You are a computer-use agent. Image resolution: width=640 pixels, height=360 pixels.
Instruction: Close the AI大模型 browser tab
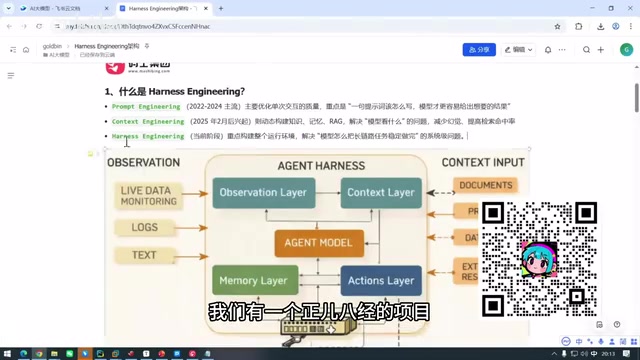point(107,8)
